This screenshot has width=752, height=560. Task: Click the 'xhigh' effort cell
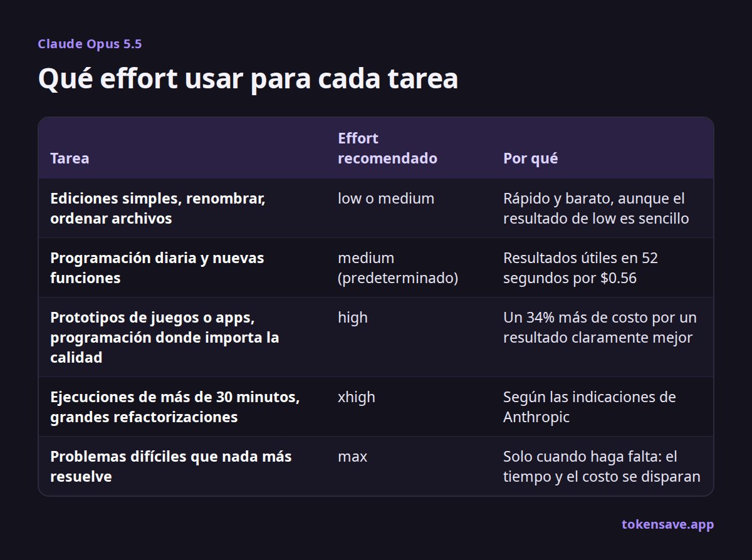coord(357,397)
